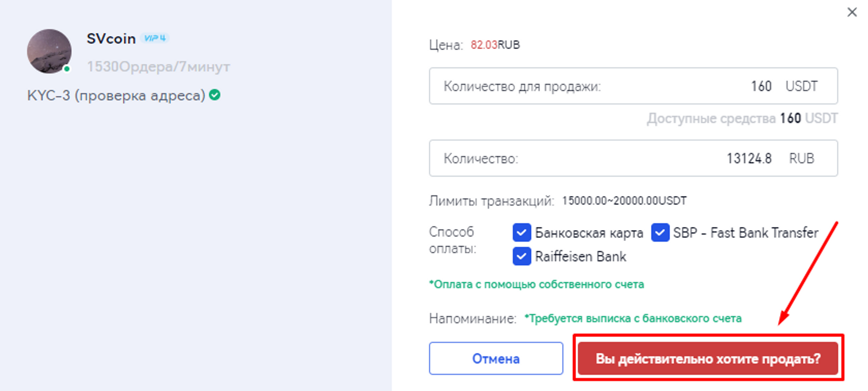Click the Отмена button
The width and height of the screenshot is (868, 391).
point(496,358)
